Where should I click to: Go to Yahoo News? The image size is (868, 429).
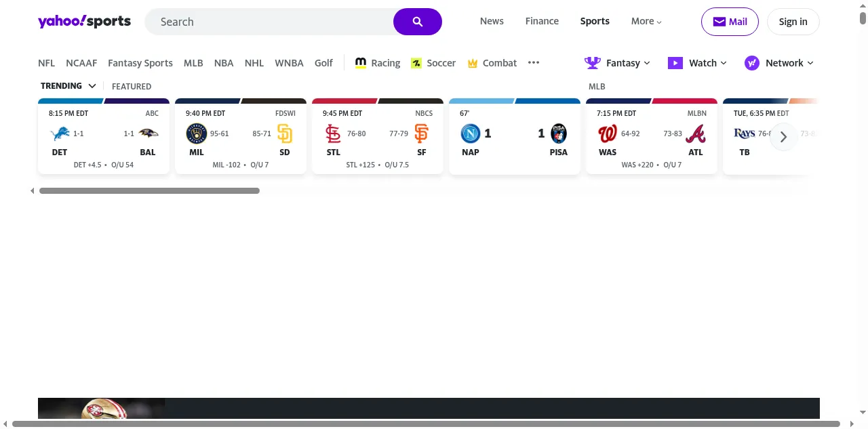tap(492, 21)
